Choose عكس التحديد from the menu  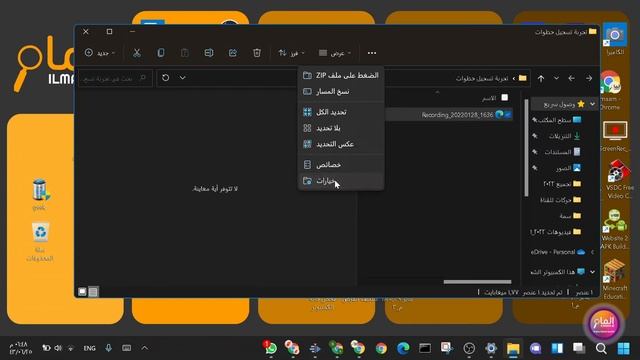341,144
